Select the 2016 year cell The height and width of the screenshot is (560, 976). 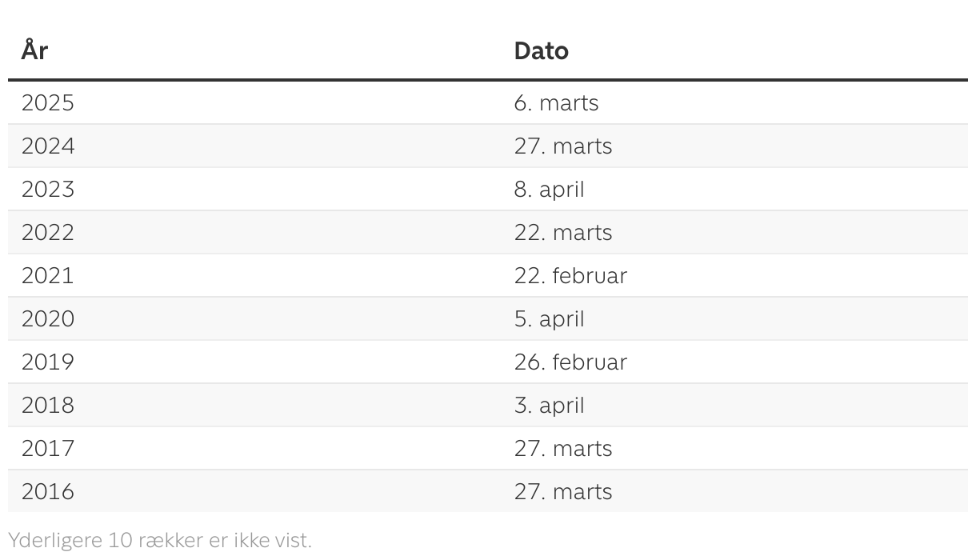47,492
